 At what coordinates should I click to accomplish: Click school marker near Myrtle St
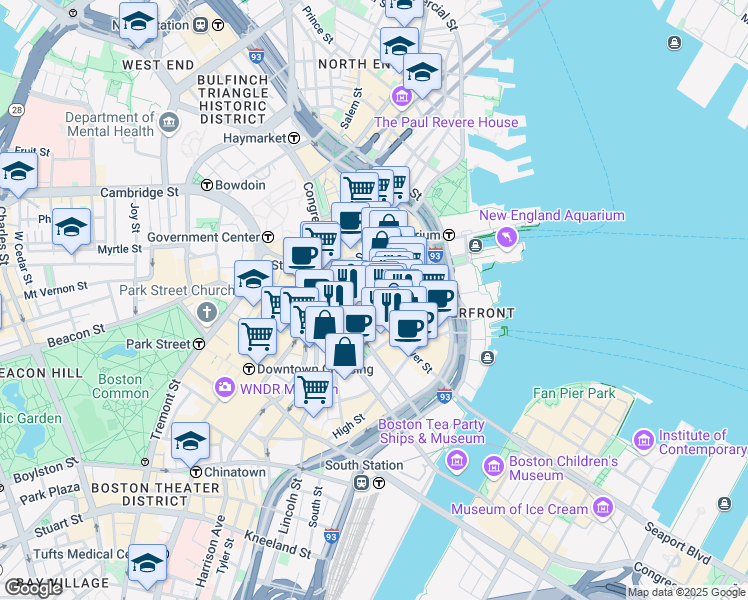click(72, 230)
